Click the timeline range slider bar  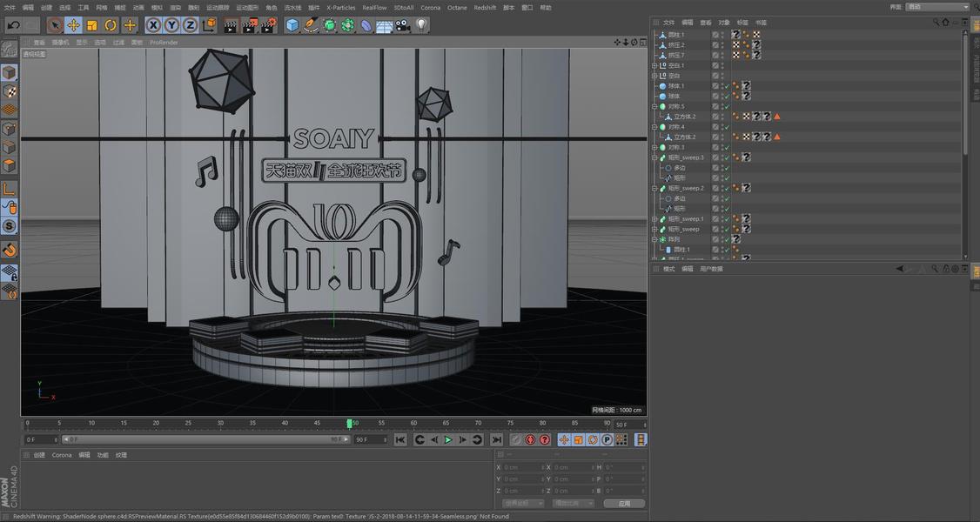pos(206,439)
